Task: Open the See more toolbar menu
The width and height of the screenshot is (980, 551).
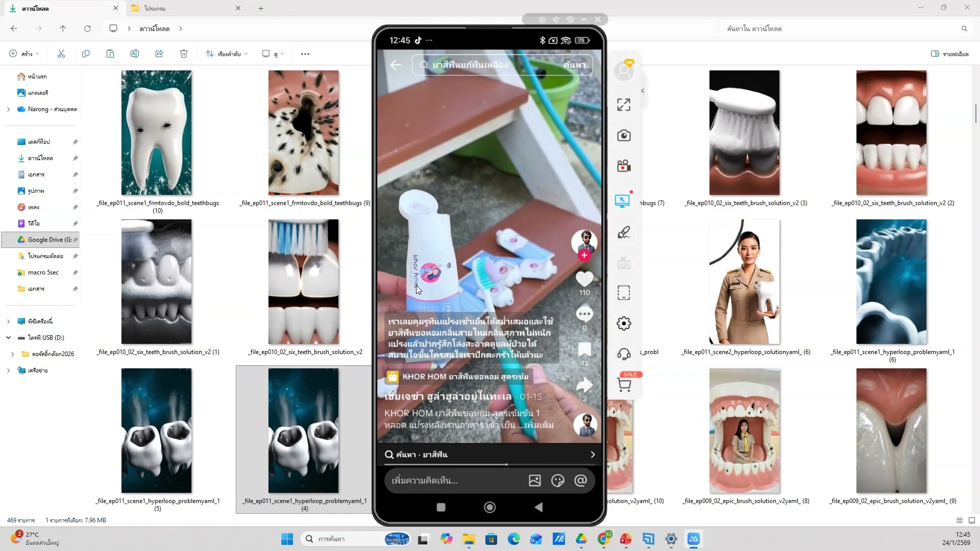Action: coord(305,54)
